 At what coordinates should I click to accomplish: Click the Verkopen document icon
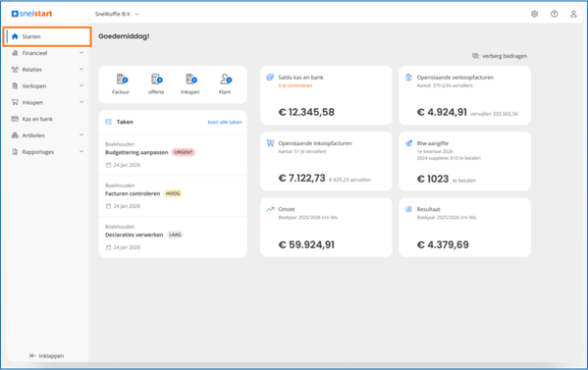[x=15, y=85]
